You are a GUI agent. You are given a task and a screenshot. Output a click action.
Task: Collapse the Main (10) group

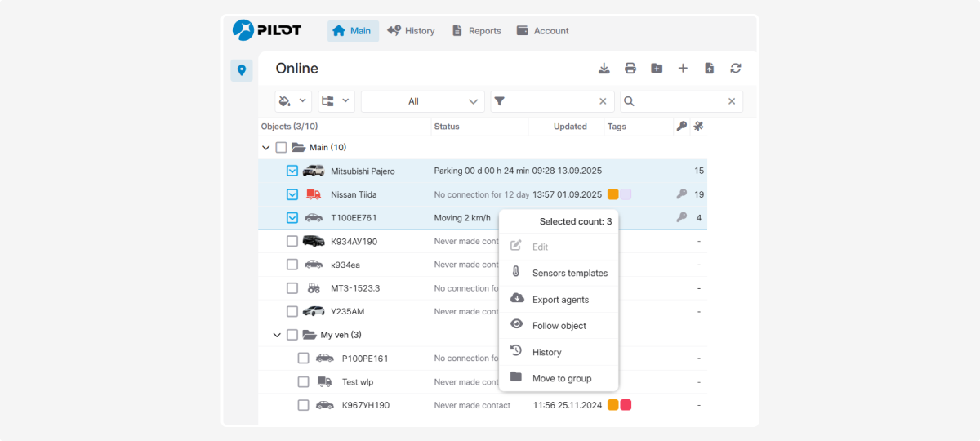pos(265,148)
